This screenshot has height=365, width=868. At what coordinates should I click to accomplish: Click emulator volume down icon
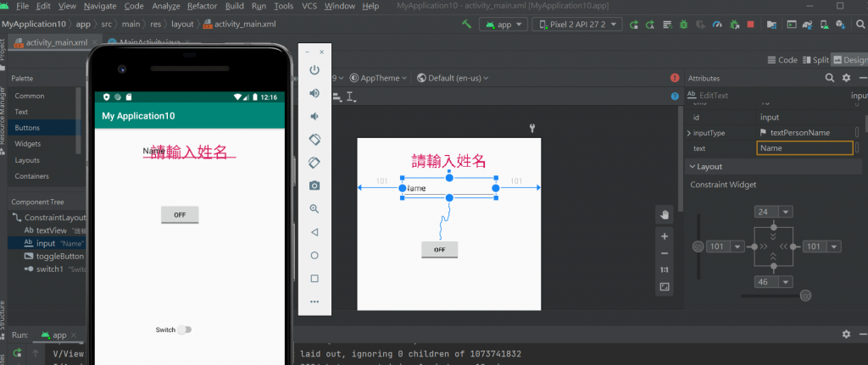[314, 116]
